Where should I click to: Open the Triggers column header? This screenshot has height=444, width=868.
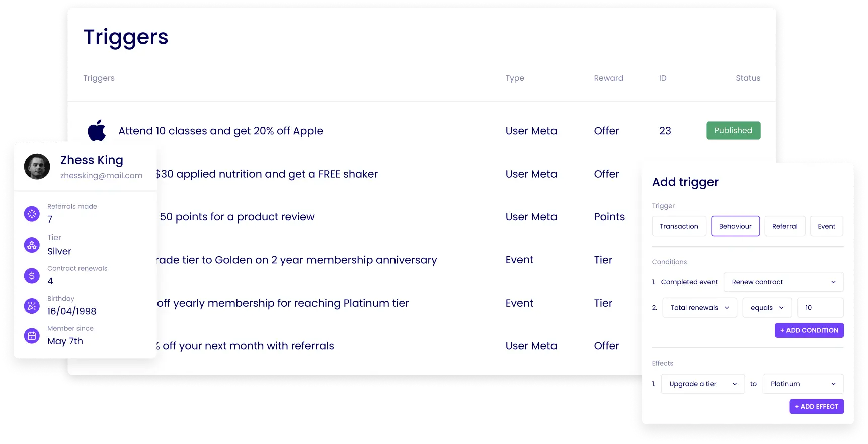pyautogui.click(x=99, y=78)
